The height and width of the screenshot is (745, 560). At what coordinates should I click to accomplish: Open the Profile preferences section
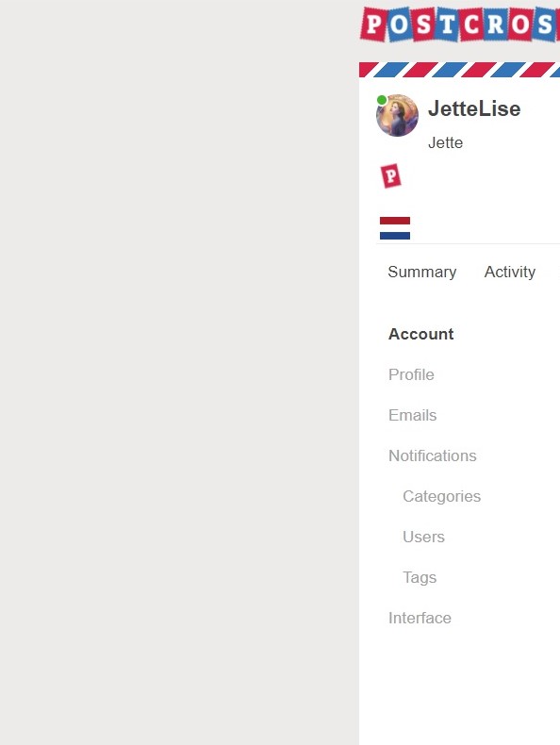point(411,374)
